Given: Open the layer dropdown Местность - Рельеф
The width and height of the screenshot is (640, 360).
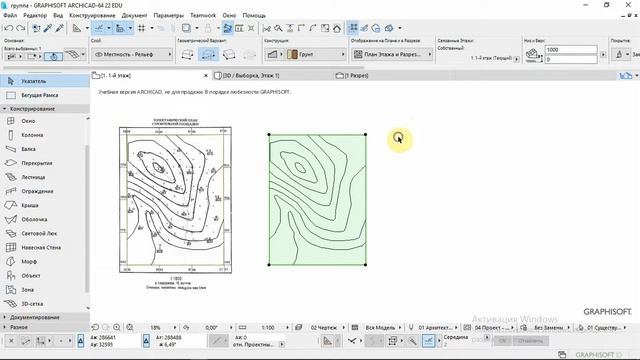Looking at the screenshot, I should click(x=132, y=54).
